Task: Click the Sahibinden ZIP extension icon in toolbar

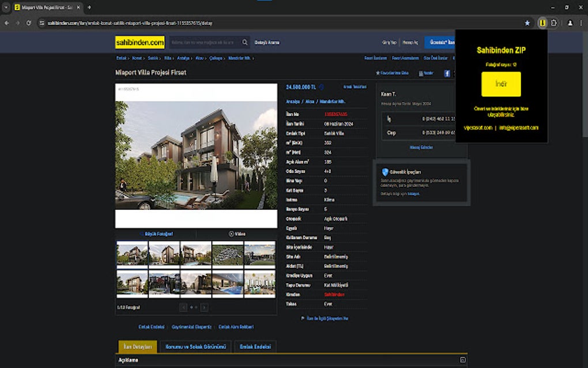Action: pos(542,23)
